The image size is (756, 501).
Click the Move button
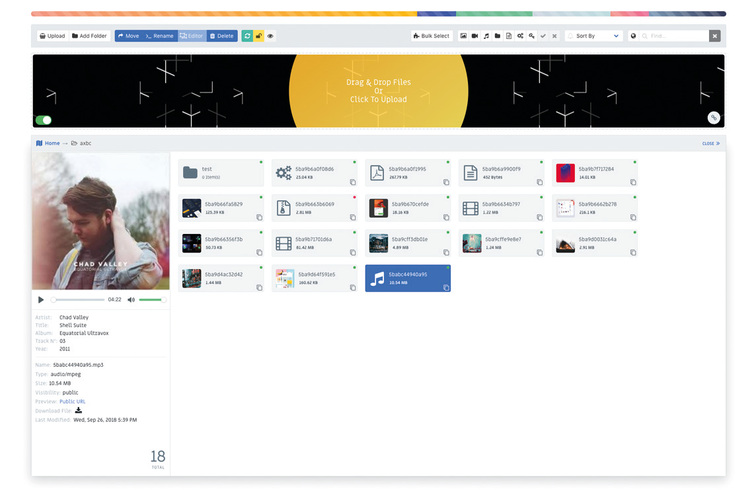pos(128,36)
